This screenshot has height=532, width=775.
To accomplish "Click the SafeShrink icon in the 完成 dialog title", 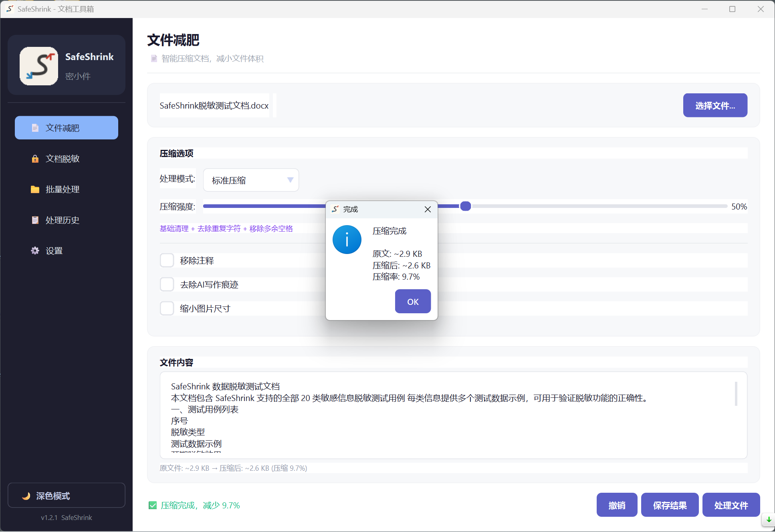I will (335, 209).
